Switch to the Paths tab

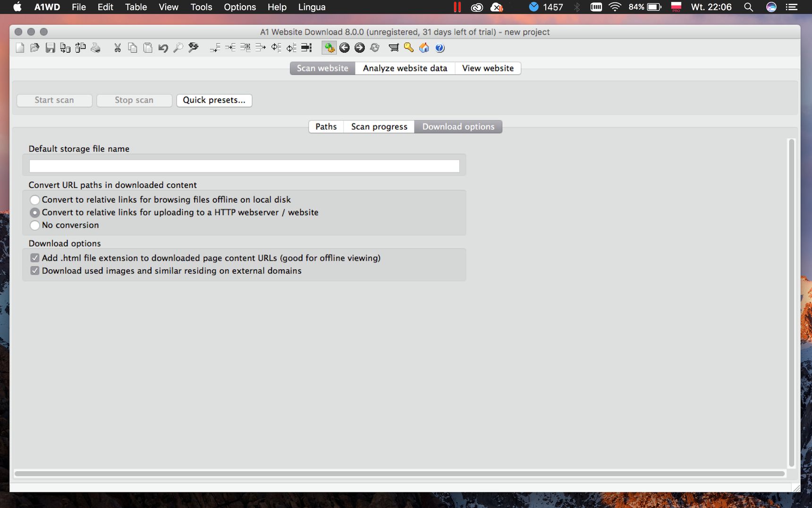coord(326,127)
